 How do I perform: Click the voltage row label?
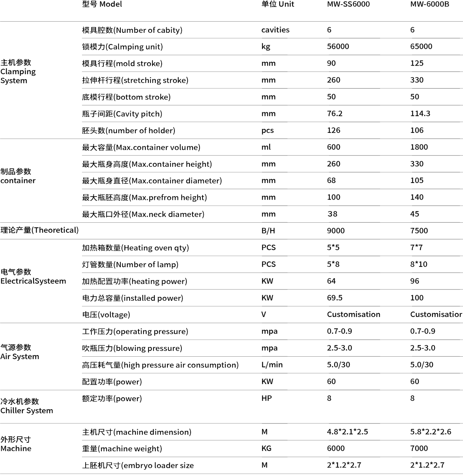point(106,315)
